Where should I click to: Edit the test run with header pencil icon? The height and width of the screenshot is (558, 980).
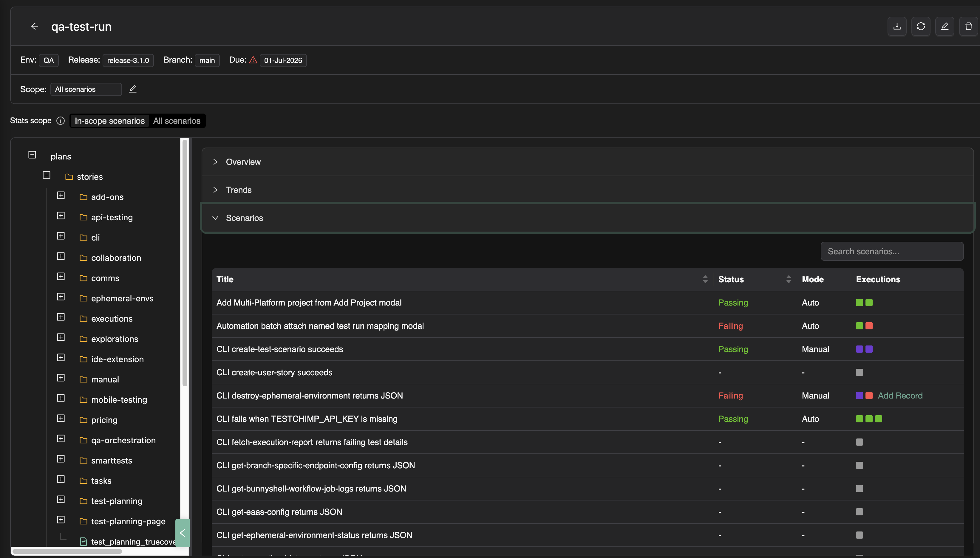click(x=944, y=27)
